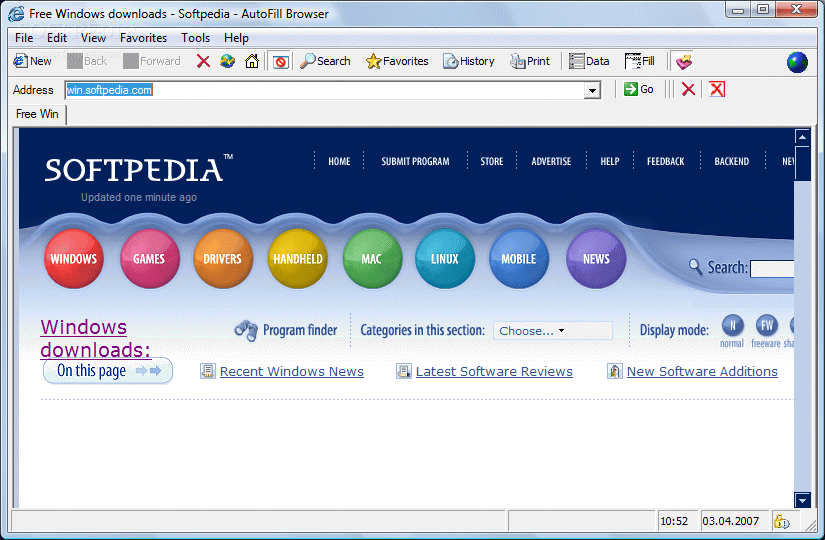Click the globe refresh toolbar icon

(227, 61)
